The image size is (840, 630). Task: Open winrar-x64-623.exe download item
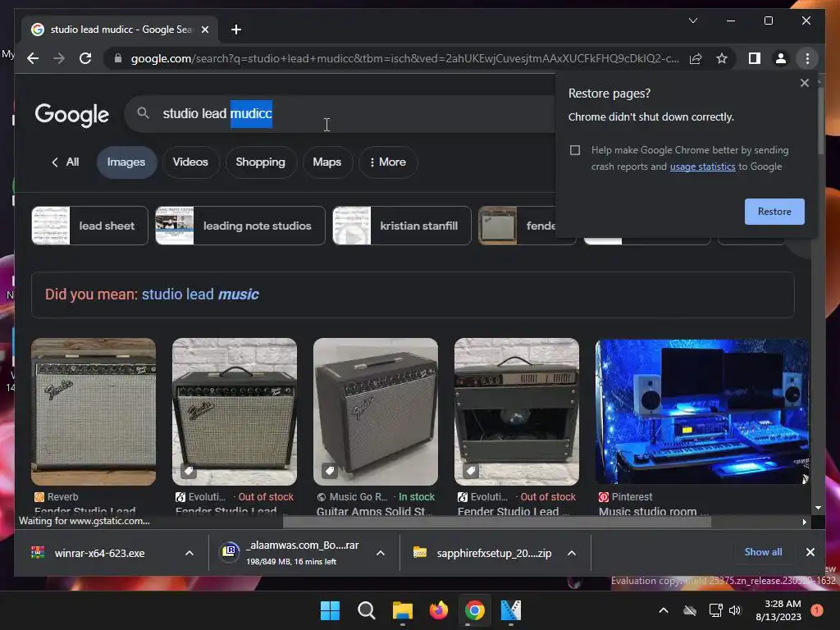point(99,553)
